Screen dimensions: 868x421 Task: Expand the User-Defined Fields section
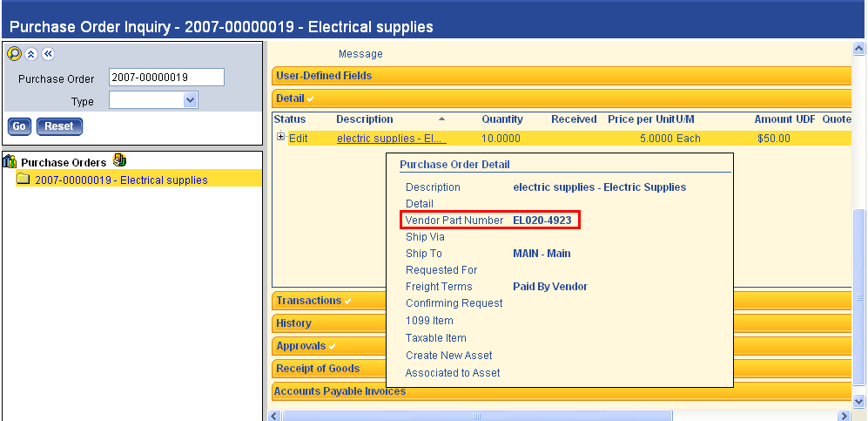tap(324, 76)
